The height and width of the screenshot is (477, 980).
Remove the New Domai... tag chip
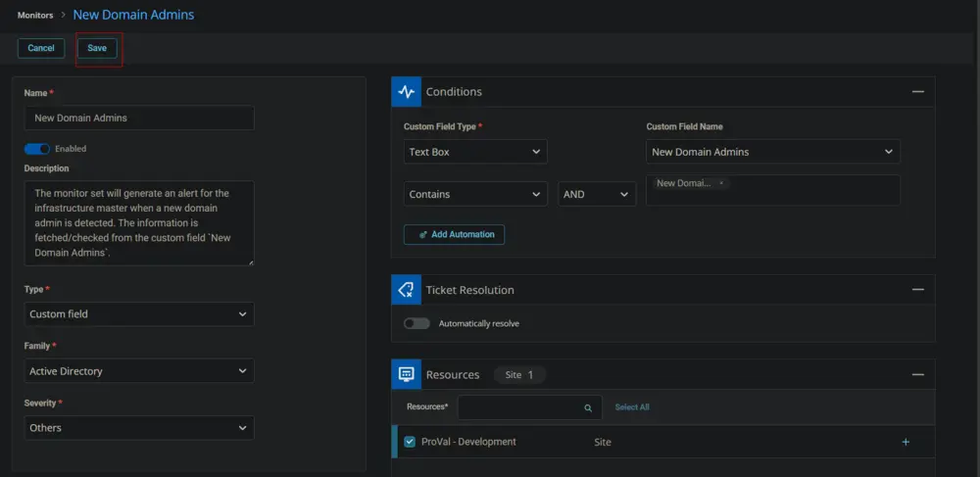coord(721,183)
